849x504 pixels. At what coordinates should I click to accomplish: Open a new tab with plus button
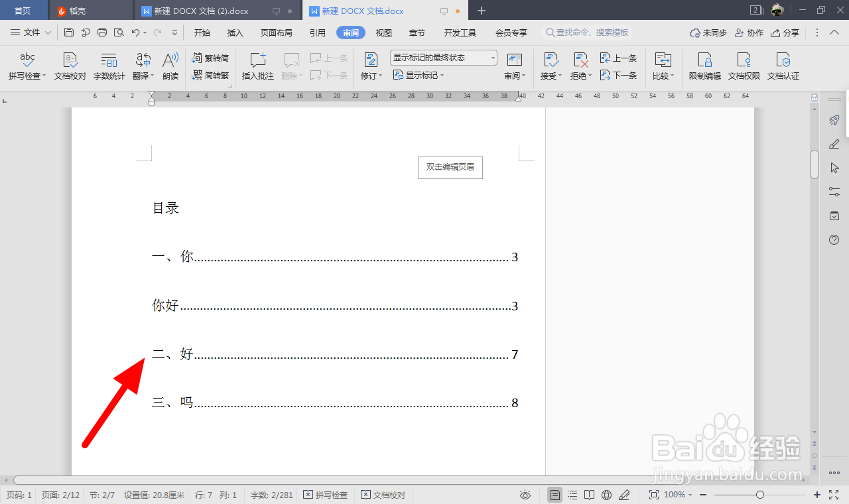click(482, 11)
